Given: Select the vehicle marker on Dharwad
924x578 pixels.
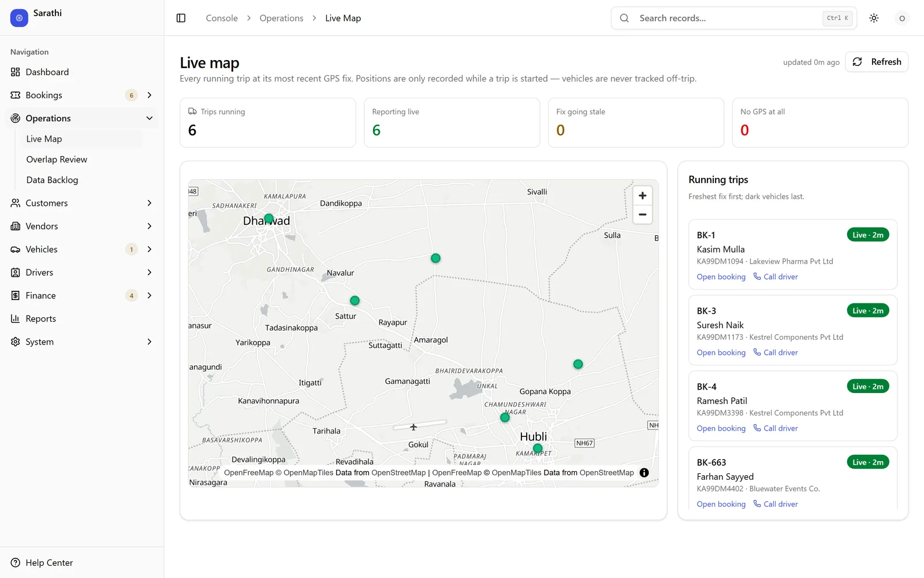Looking at the screenshot, I should tap(269, 218).
